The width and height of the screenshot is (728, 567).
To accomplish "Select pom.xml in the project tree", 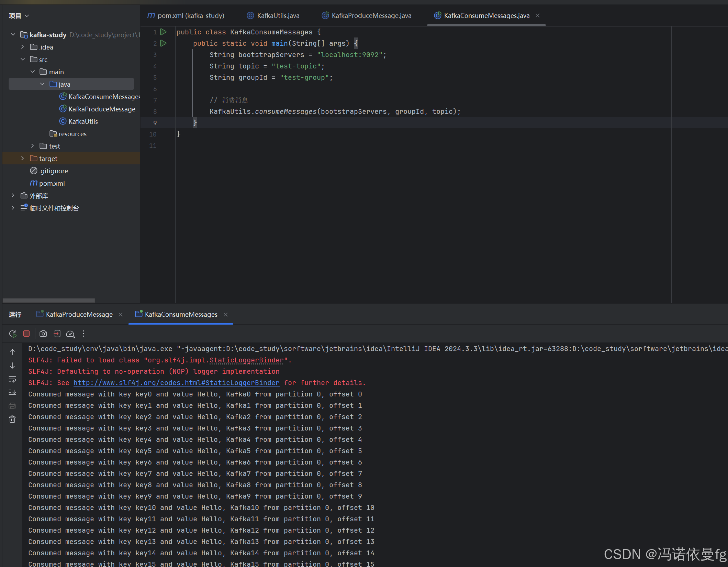I will [x=52, y=183].
